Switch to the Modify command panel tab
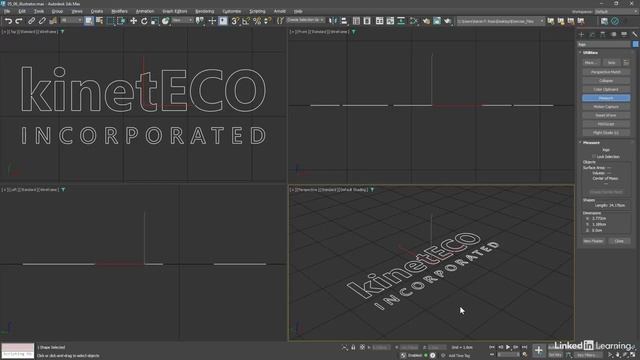 click(592, 35)
